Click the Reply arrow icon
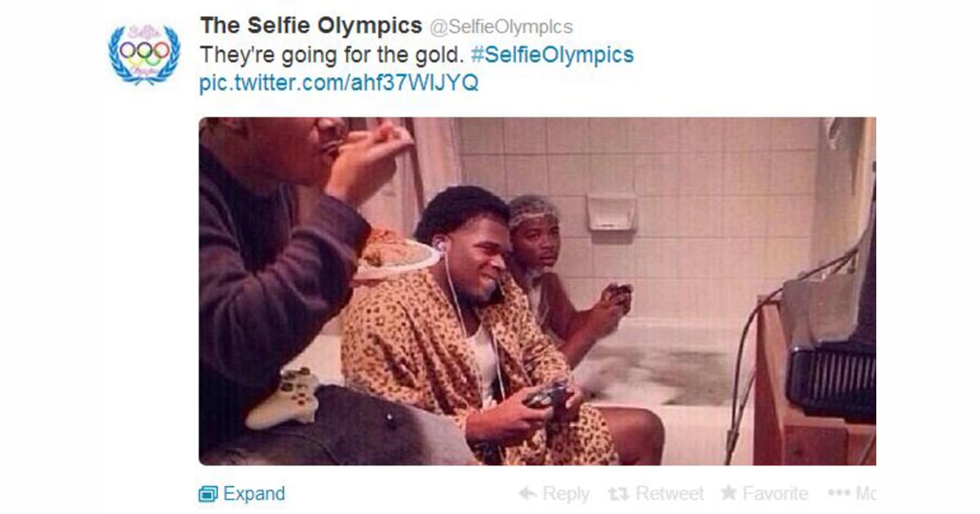 click(x=528, y=494)
